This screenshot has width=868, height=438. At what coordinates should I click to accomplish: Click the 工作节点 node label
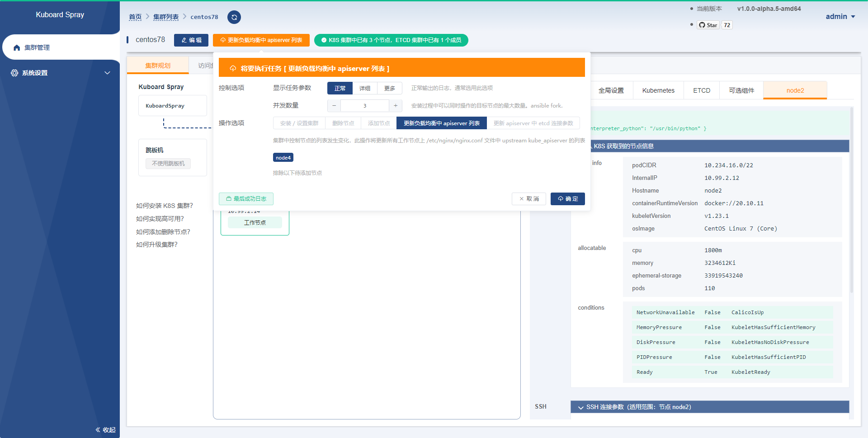coord(255,222)
